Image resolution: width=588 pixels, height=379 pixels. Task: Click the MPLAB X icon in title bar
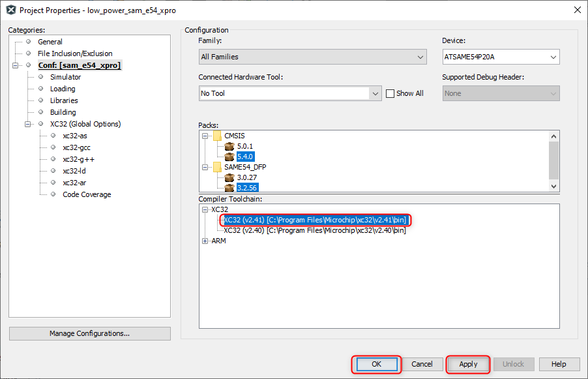pyautogui.click(x=10, y=10)
